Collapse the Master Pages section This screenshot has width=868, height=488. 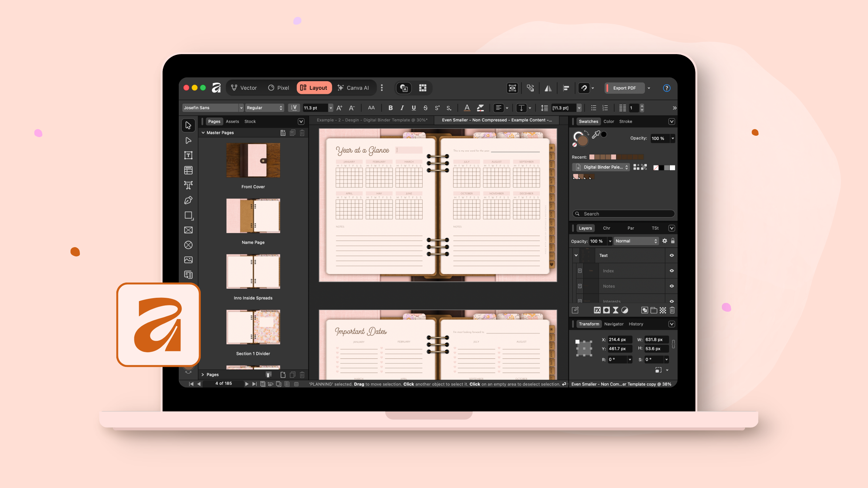coord(203,133)
